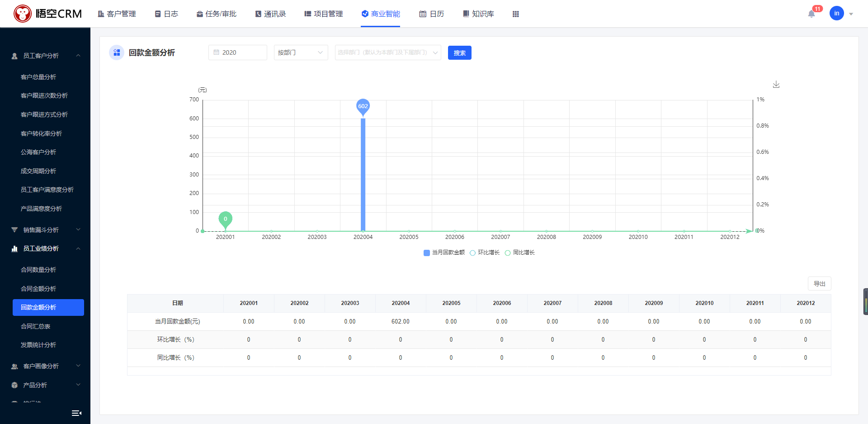Click the calendar icon in the year field
This screenshot has width=868, height=424.
[x=217, y=52]
